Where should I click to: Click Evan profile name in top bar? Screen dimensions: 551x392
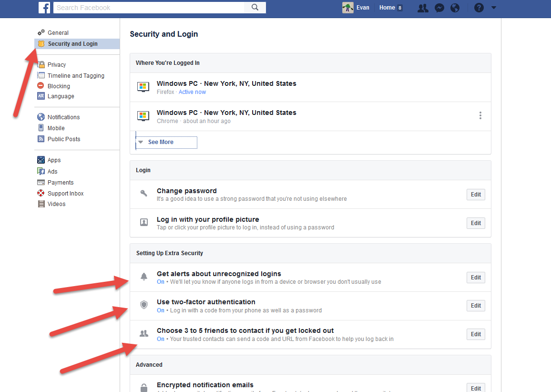click(363, 7)
